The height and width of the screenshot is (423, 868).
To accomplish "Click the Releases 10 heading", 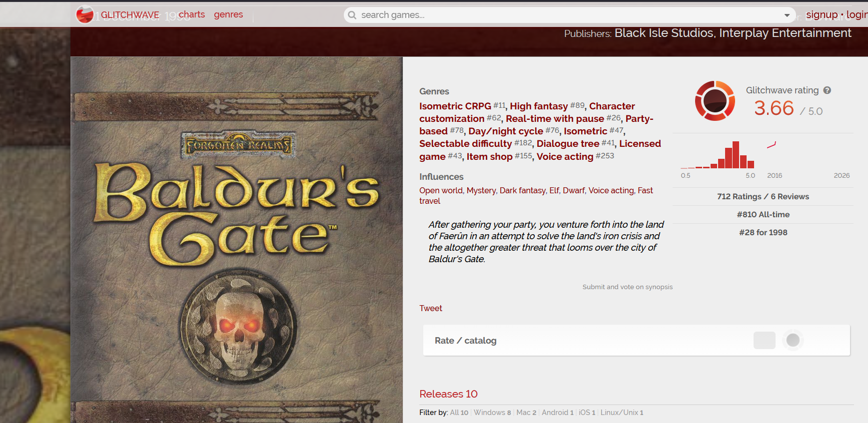I will point(449,394).
